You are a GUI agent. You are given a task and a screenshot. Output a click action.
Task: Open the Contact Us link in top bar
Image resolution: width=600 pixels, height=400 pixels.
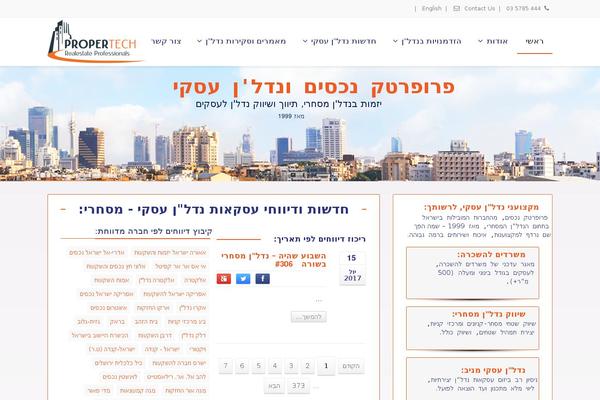[x=479, y=8]
